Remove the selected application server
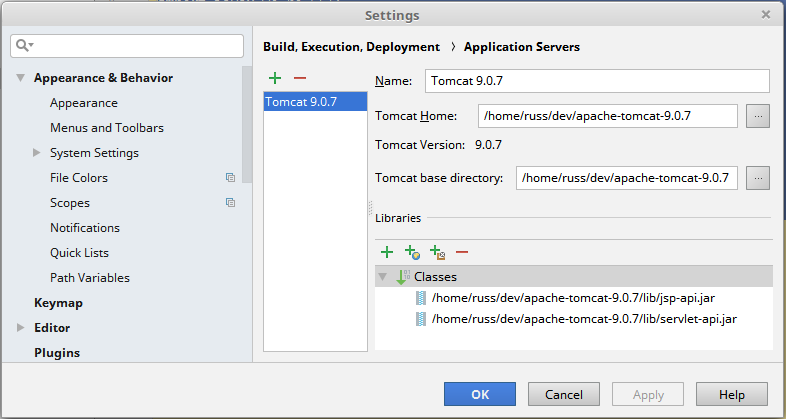This screenshot has height=419, width=786. (300, 78)
